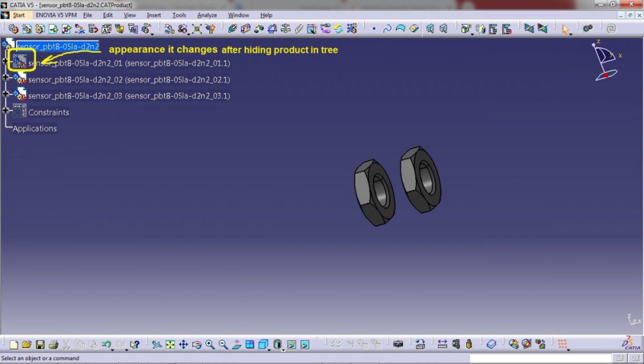Screen dimensions: 644x364
Task: Activate the Rotate view tool
Action: point(197,345)
